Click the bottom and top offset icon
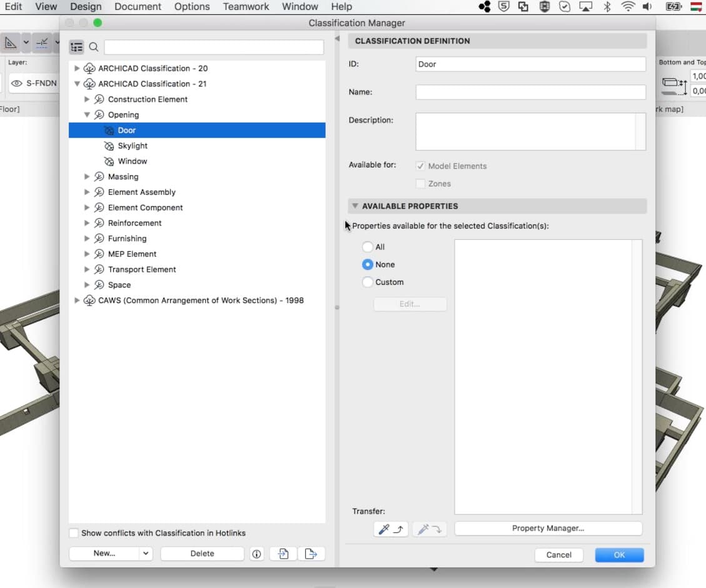The image size is (706, 588). click(x=674, y=86)
